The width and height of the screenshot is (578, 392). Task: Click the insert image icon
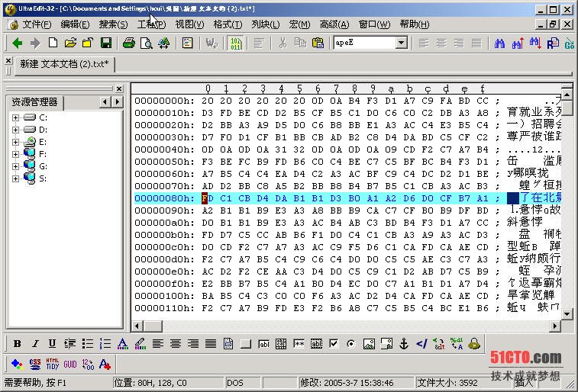(369, 344)
